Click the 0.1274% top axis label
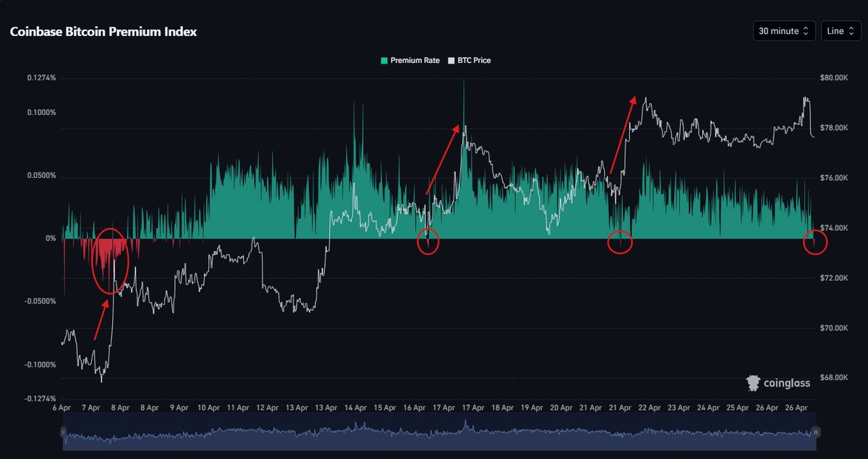Image resolution: width=868 pixels, height=459 pixels. point(41,78)
